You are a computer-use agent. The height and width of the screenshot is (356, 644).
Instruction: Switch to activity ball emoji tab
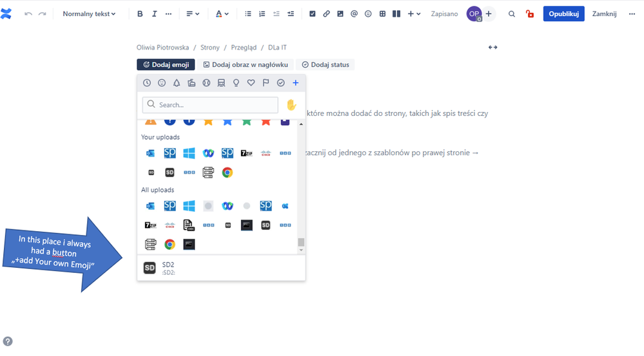(206, 83)
